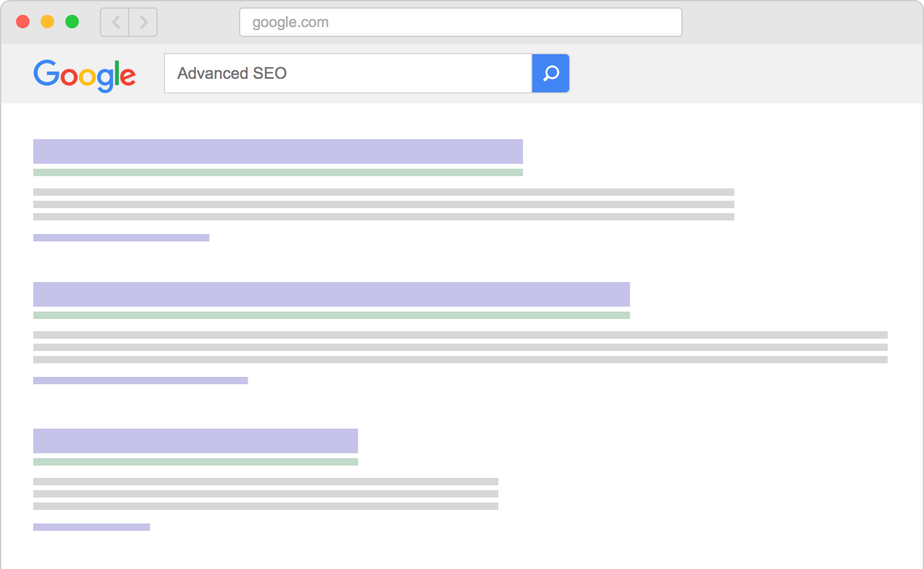This screenshot has width=924, height=569.
Task: Click the second result's green URL line
Action: (331, 315)
